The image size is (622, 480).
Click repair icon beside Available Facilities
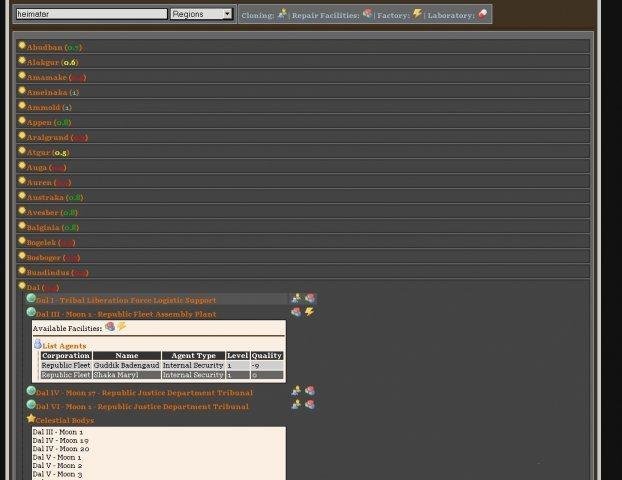[110, 326]
